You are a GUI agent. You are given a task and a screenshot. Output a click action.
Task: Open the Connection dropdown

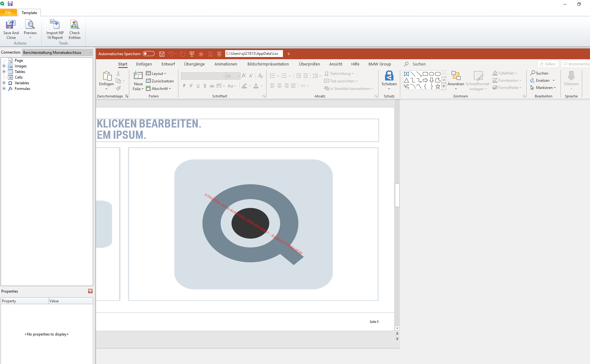pyautogui.click(x=90, y=52)
